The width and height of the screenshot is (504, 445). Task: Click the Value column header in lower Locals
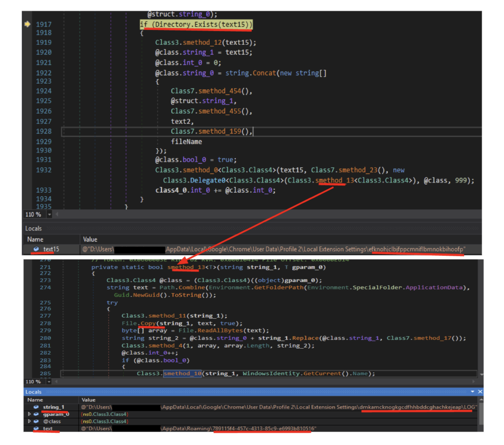point(89,400)
